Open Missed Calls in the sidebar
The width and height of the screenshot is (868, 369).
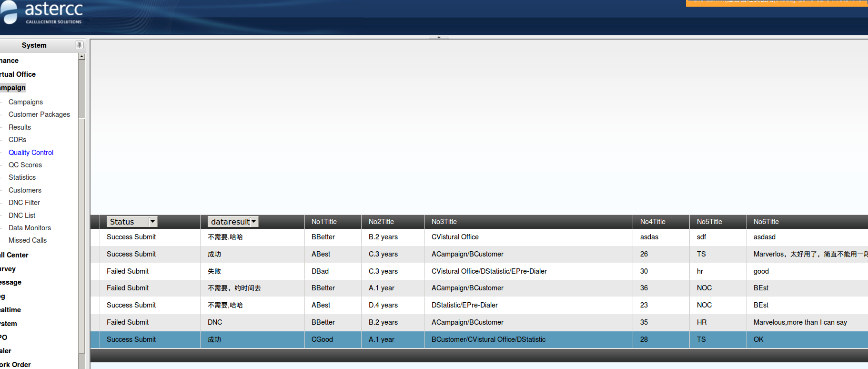click(28, 240)
